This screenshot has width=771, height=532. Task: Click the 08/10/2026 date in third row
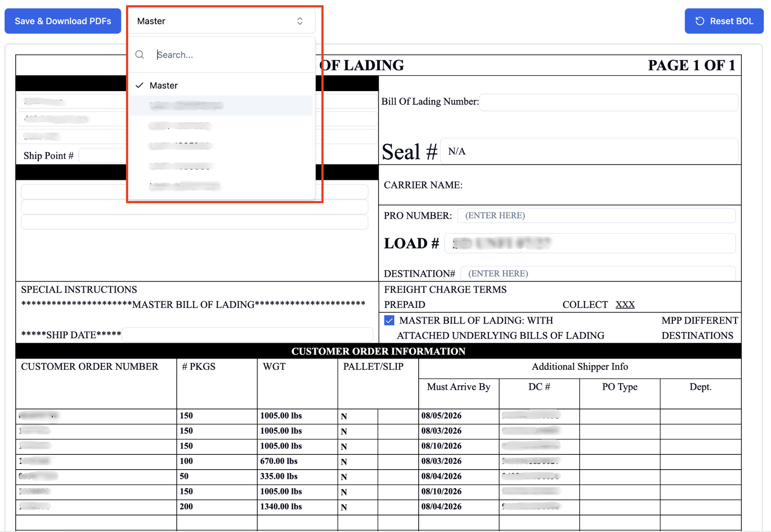(x=458, y=446)
